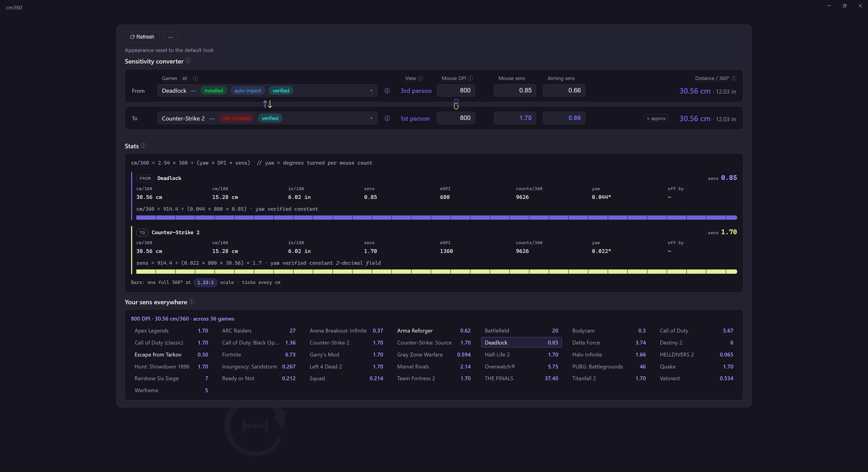
Task: Click the info icon beside Your sens everywhere
Action: [x=192, y=302]
